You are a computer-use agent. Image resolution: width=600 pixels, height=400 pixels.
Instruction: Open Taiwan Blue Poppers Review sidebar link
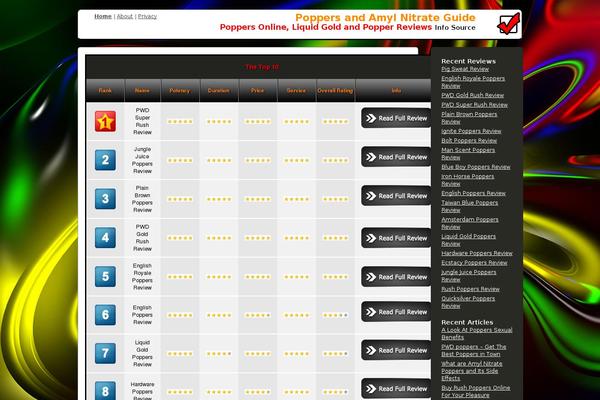(470, 206)
